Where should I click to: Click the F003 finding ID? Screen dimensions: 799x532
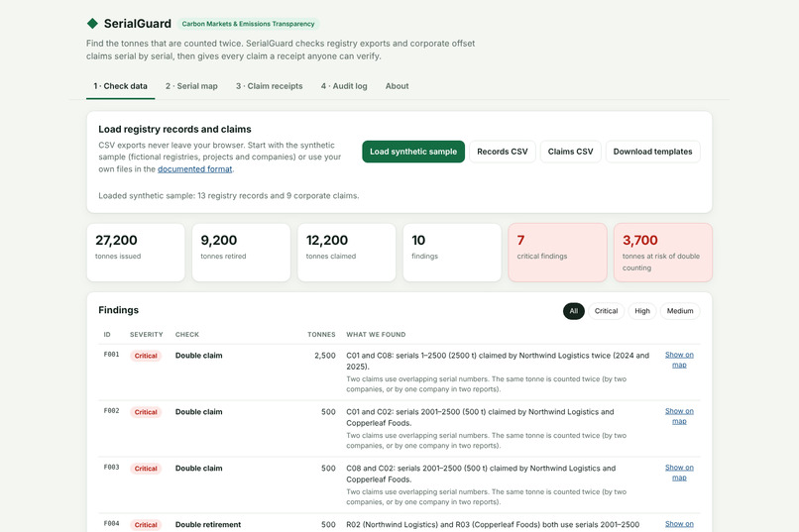tap(112, 468)
